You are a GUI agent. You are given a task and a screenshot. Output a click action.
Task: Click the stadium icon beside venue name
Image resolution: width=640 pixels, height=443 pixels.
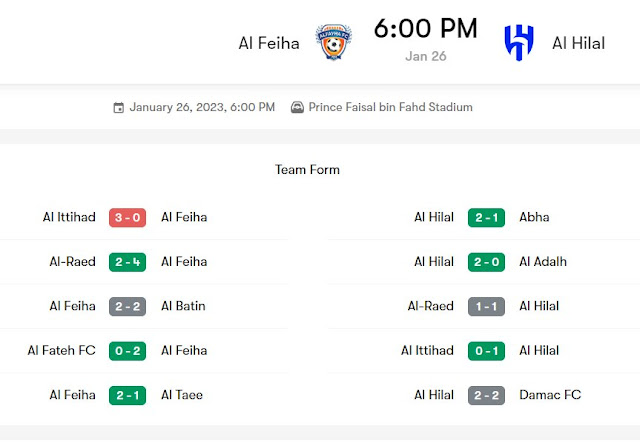[297, 108]
